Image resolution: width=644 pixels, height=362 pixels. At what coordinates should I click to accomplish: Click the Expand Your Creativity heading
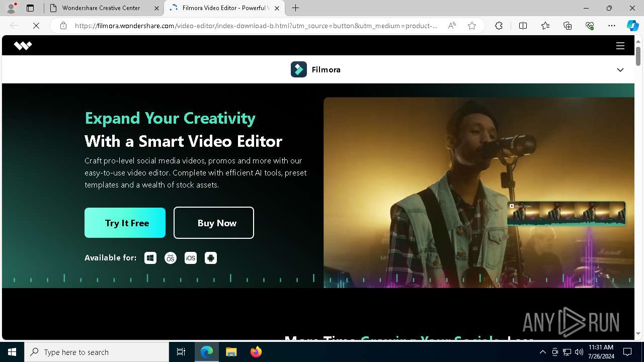coord(170,118)
